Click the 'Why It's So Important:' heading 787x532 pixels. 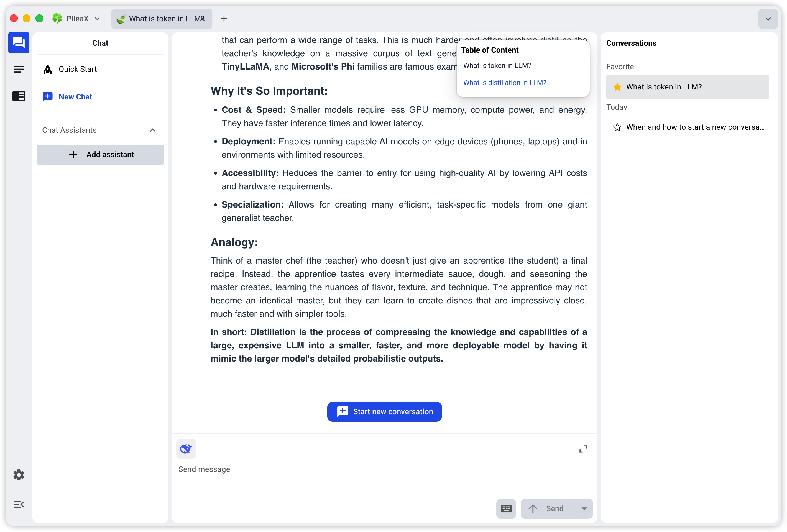[x=269, y=91]
